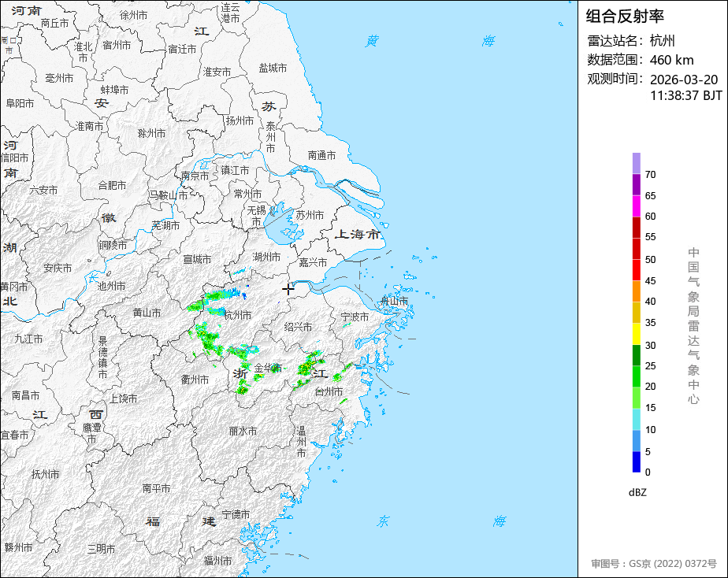Screen dimensions: 728x578
Task: Click the 60 dBZ magenta legend swatch
Action: [x=636, y=206]
